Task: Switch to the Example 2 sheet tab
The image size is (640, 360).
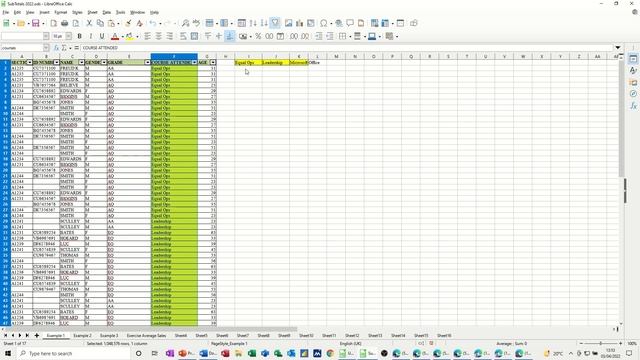Action: coord(82,336)
